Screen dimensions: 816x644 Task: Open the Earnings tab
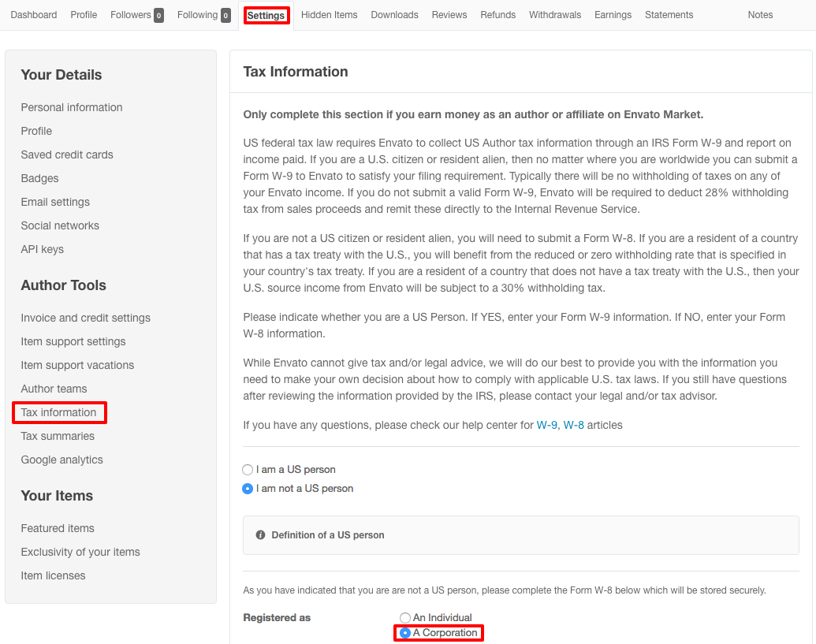coord(613,15)
